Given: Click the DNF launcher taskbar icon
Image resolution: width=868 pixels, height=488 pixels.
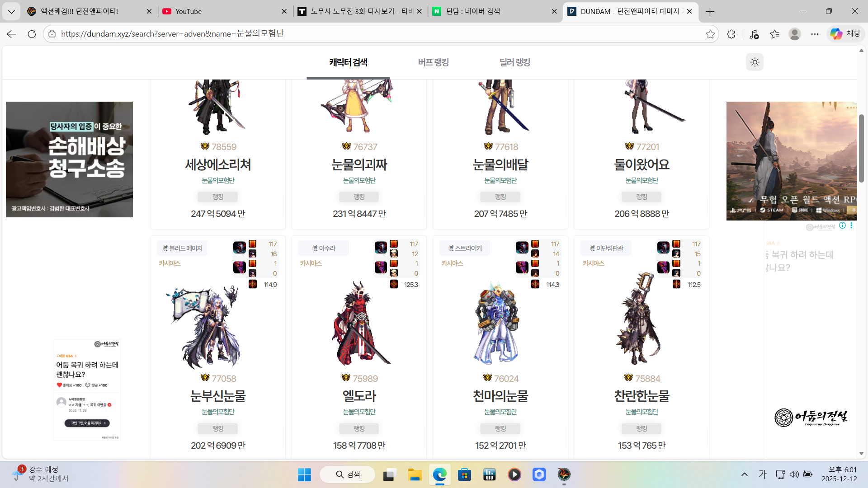Looking at the screenshot, I should [x=564, y=474].
